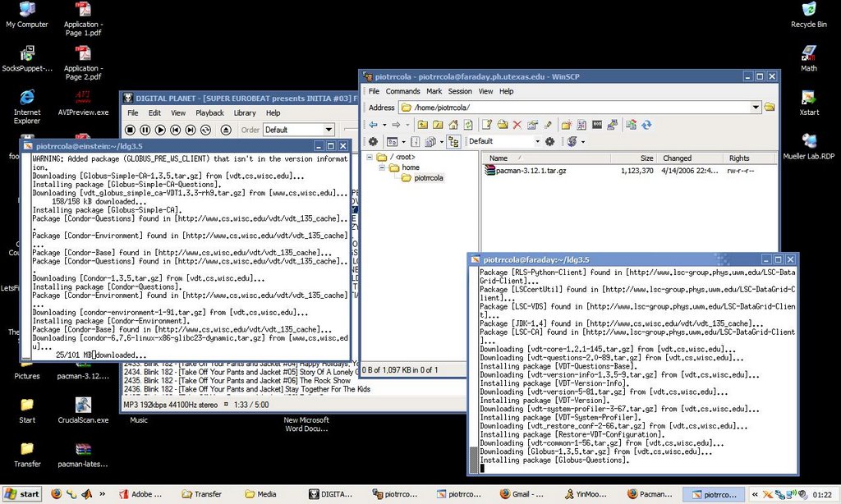Open the WinSCP Address path dropdown
The image size is (841, 504).
coord(756,108)
